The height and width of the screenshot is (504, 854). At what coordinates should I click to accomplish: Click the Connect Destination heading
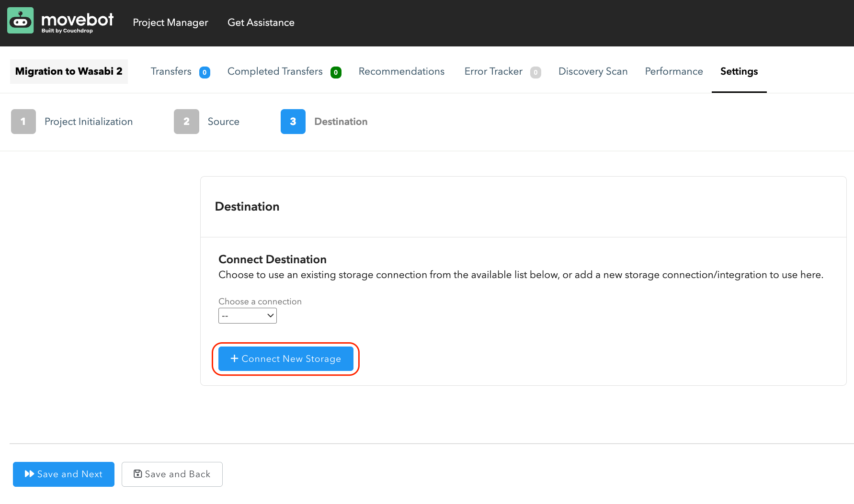tap(273, 259)
